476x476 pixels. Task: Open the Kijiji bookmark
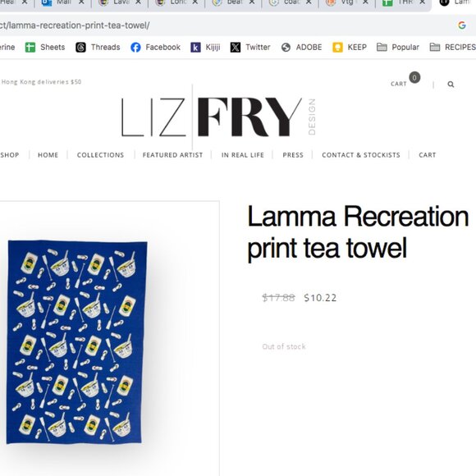click(205, 48)
